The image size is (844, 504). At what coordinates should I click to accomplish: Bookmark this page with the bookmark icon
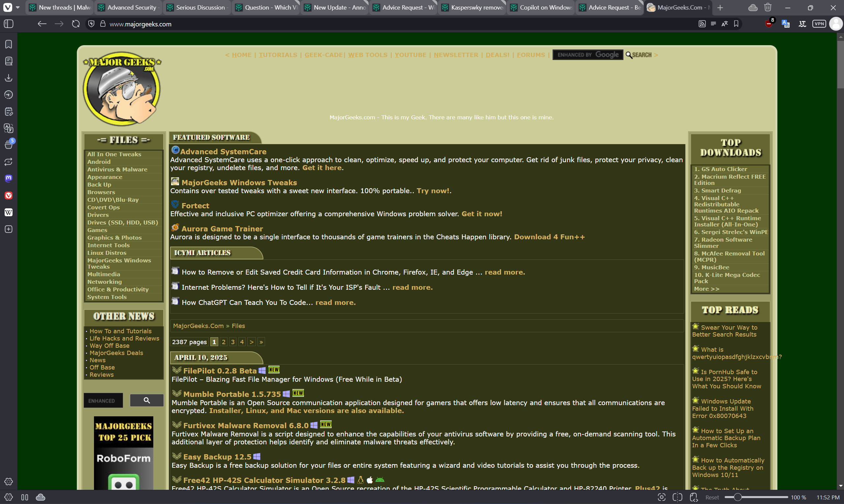coord(736,24)
